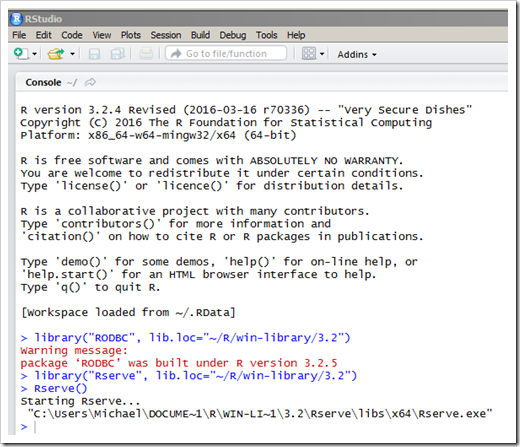The image size is (520, 447).
Task: Click the Copyright 2016 R Foundation line
Action: click(x=226, y=122)
